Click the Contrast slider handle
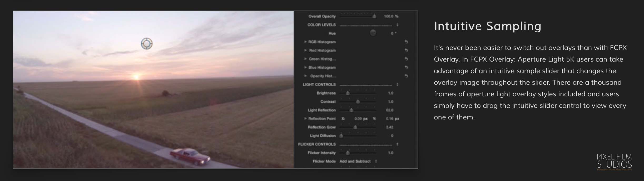 click(x=358, y=101)
